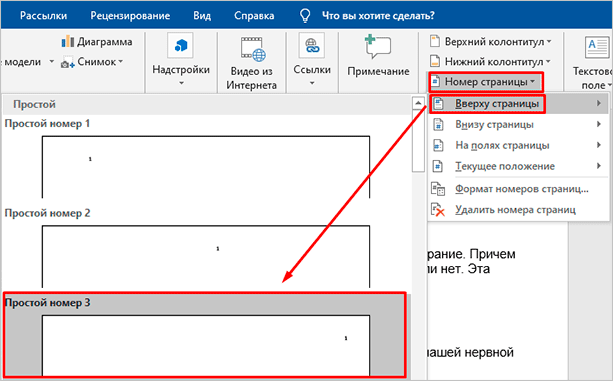This screenshot has width=613, height=381.
Task: Open the Вид ribbon tab
Action: 202,16
